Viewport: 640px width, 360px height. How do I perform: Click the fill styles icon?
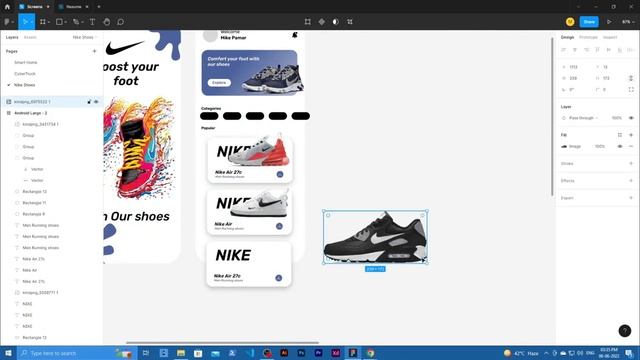pos(620,135)
